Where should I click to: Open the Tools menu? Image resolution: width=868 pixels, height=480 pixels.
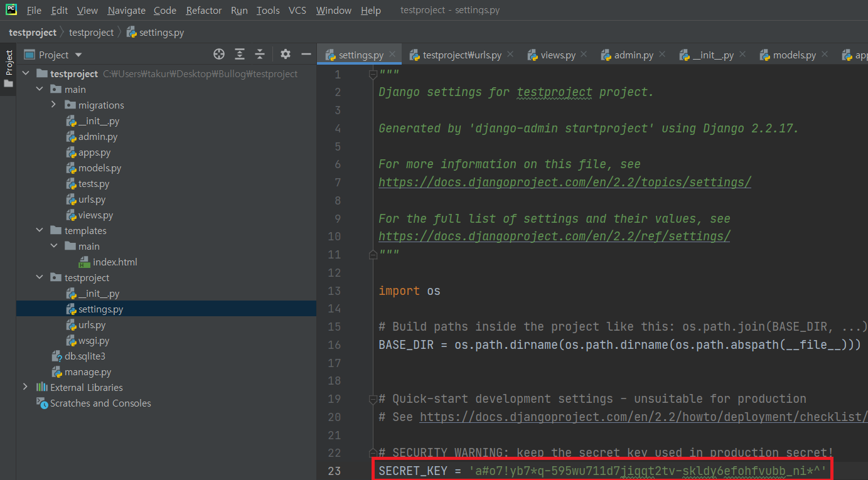(268, 11)
